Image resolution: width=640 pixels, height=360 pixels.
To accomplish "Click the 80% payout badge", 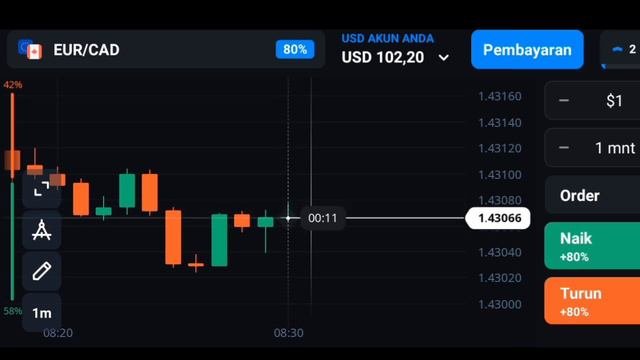I will (x=295, y=49).
